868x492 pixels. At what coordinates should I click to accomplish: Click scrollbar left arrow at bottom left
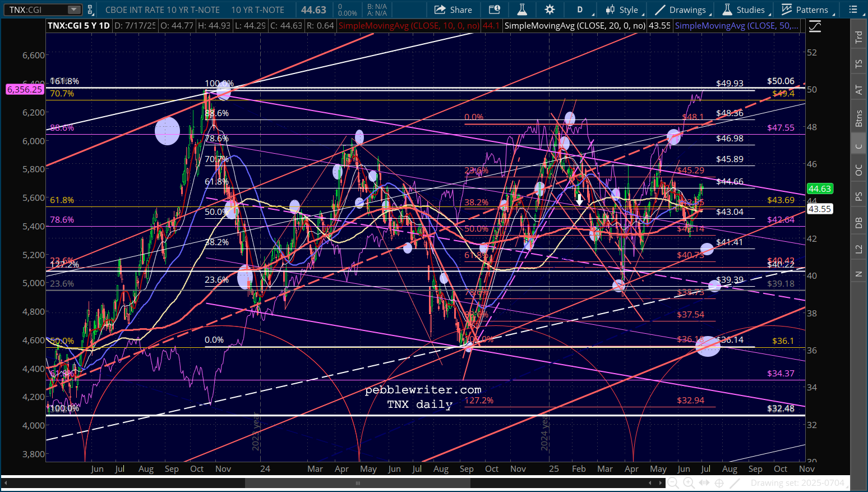click(5, 483)
